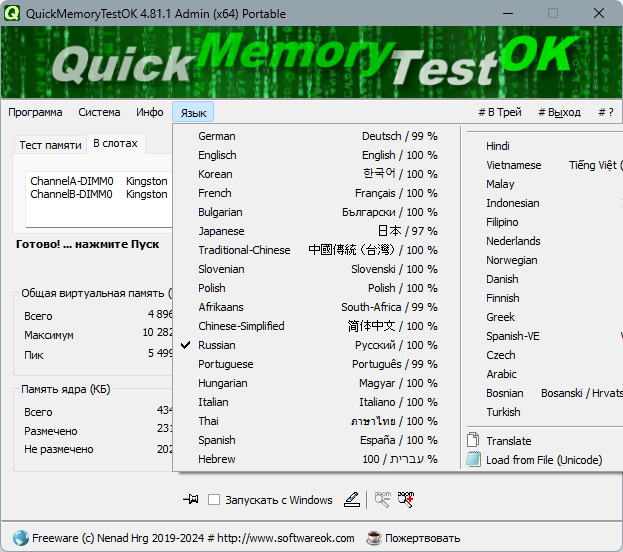
Task: Pick Bosnian Bosanski entry
Action: 544,393
